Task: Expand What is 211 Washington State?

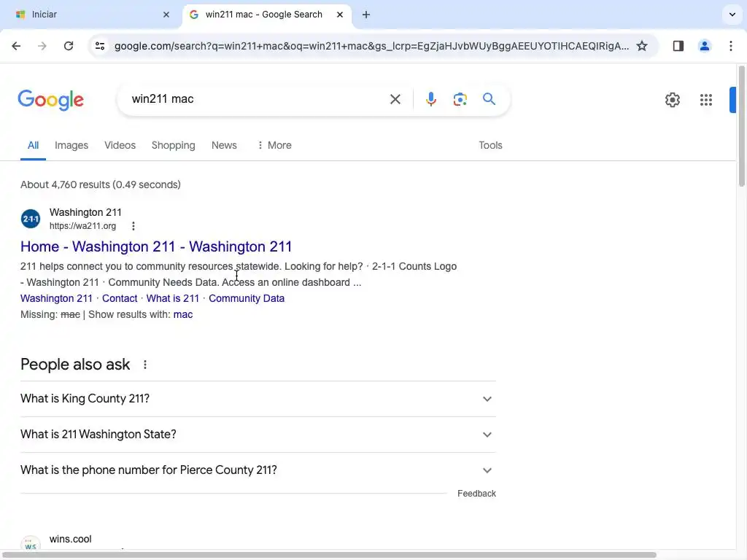Action: [x=258, y=435]
